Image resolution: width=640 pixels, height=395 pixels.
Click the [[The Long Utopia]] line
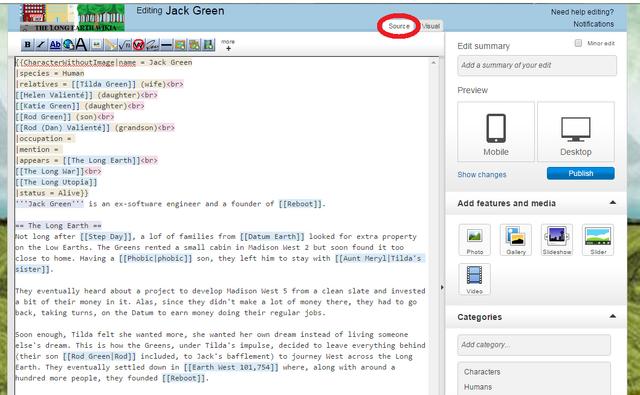[56, 182]
